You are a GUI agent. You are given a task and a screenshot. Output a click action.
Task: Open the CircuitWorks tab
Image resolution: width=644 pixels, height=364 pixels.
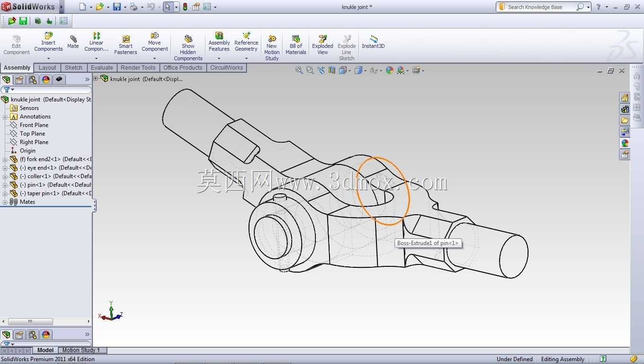226,68
